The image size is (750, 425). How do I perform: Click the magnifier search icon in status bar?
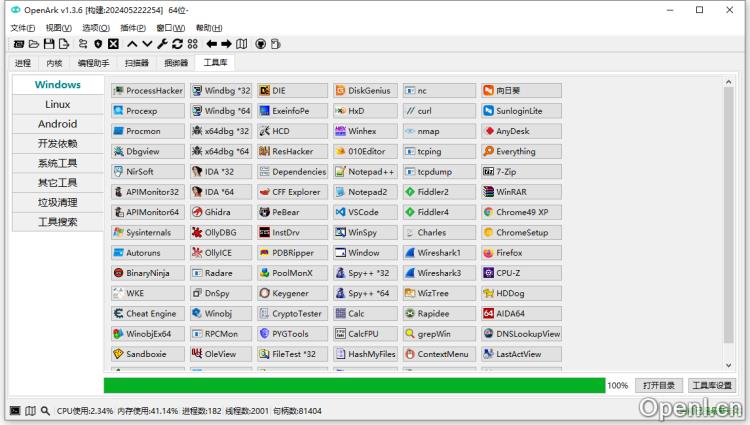pyautogui.click(x=45, y=411)
